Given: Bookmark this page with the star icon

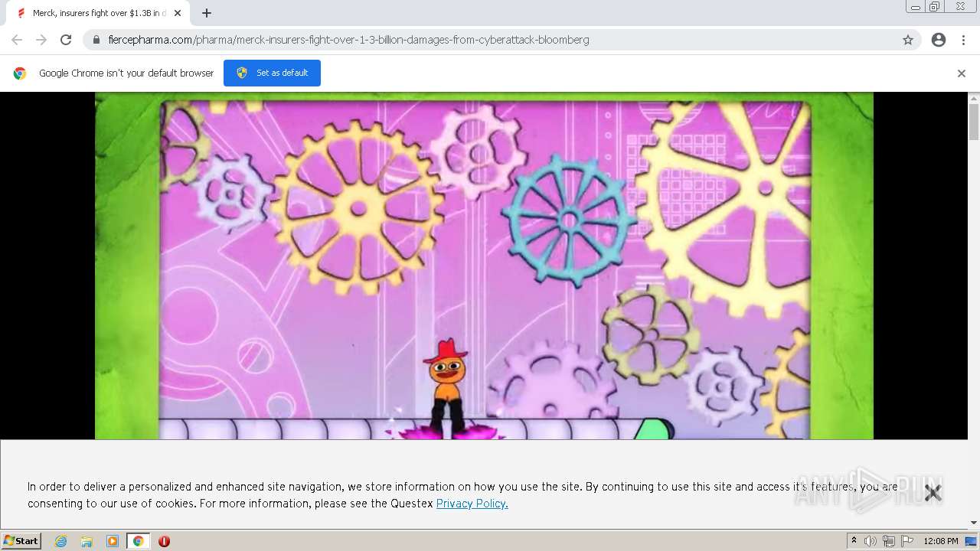Looking at the screenshot, I should [x=908, y=40].
